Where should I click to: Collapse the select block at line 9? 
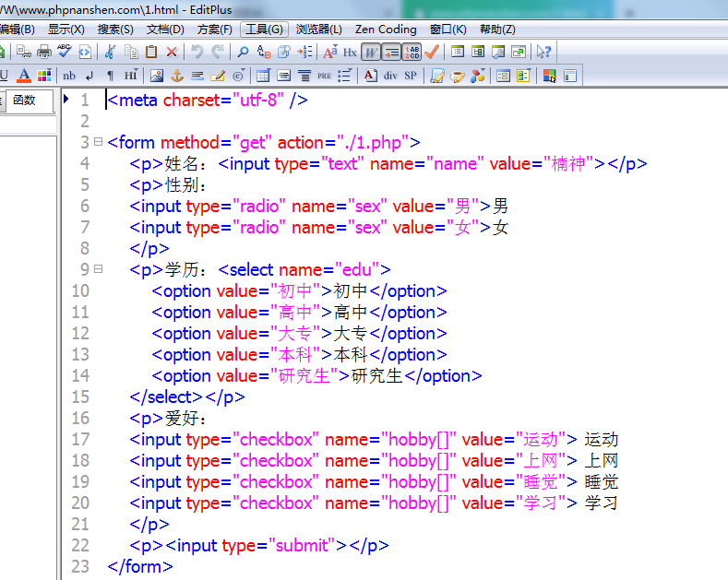coord(98,269)
